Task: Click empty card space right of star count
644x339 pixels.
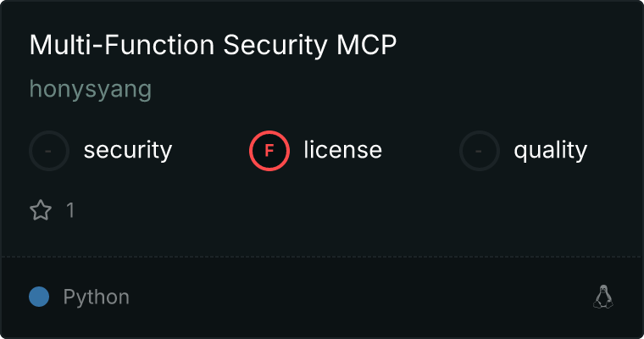Action: click(339, 210)
